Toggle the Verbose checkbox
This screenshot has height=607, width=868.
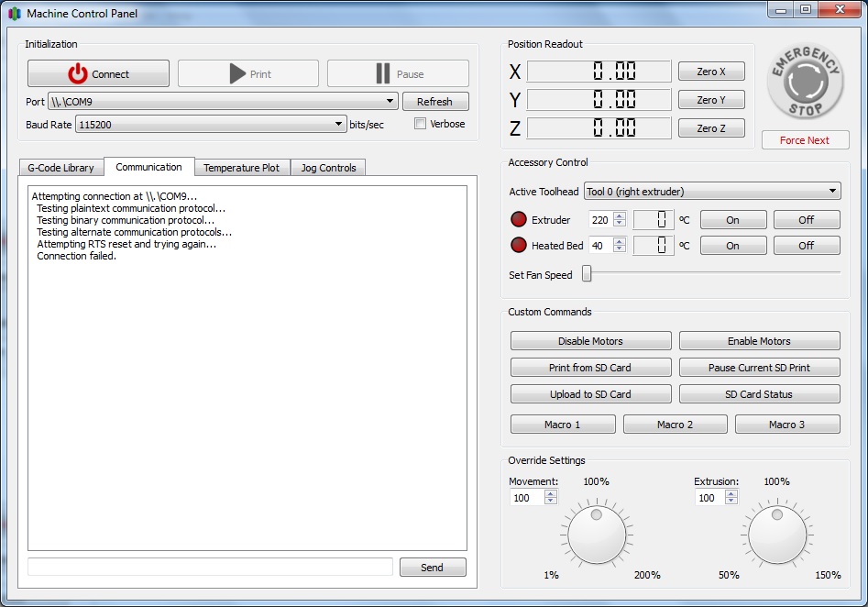coord(420,124)
